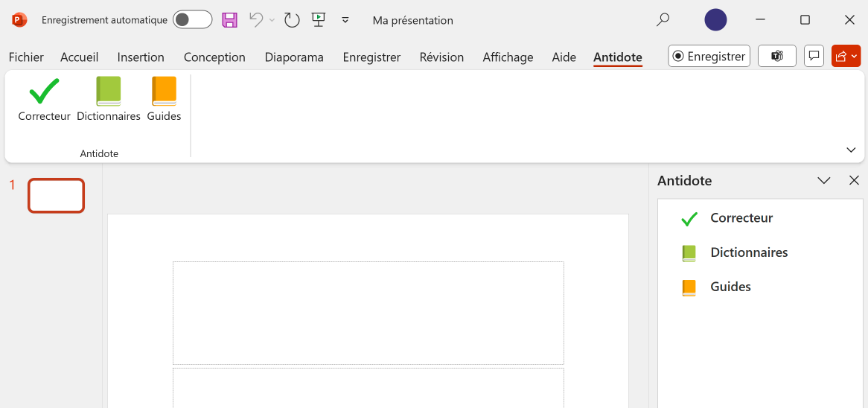The image size is (868, 408).
Task: Open Dictionnaires from the ribbon
Action: pos(109,92)
